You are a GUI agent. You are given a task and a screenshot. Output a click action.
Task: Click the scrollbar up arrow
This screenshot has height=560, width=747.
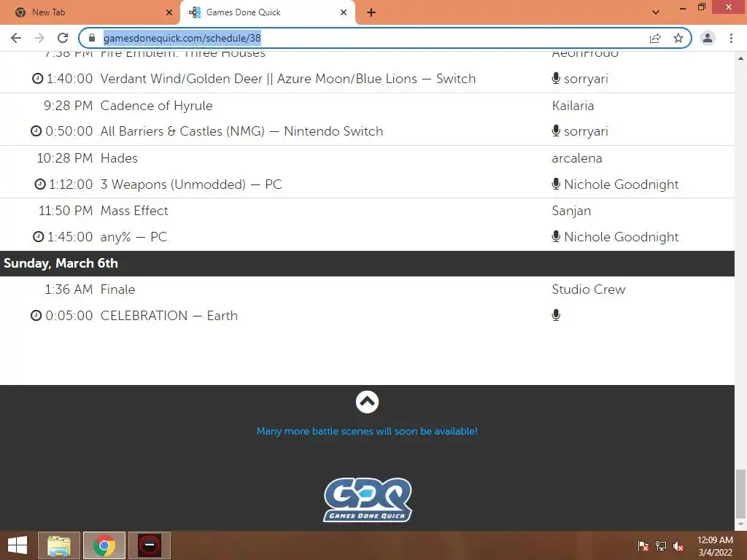(x=740, y=58)
